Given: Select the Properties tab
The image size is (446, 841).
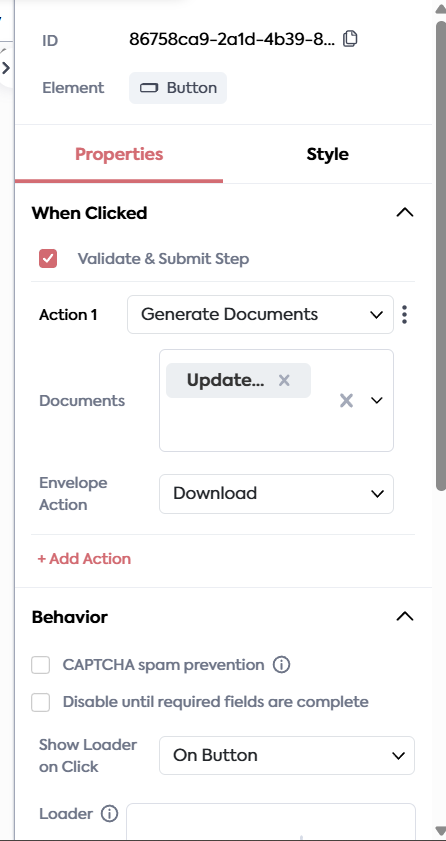Looking at the screenshot, I should coord(119,154).
